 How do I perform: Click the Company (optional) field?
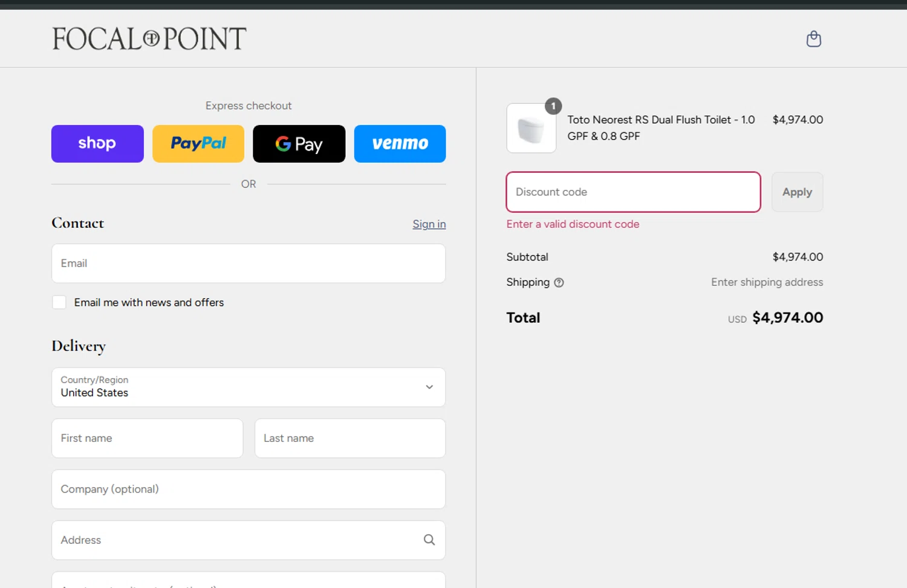click(x=249, y=489)
